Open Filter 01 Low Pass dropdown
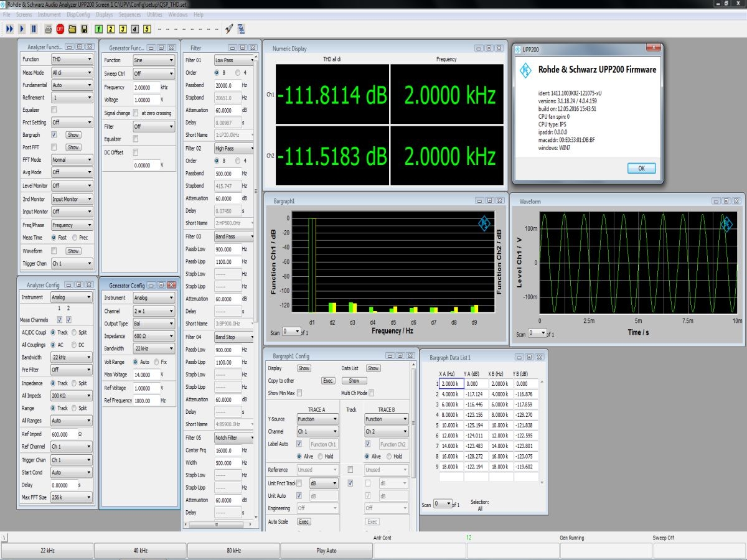Image resolution: width=747 pixels, height=560 pixels. [x=234, y=60]
